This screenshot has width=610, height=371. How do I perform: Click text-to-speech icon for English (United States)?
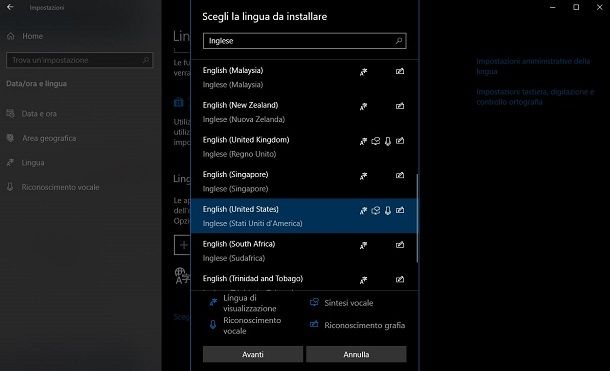tap(375, 210)
